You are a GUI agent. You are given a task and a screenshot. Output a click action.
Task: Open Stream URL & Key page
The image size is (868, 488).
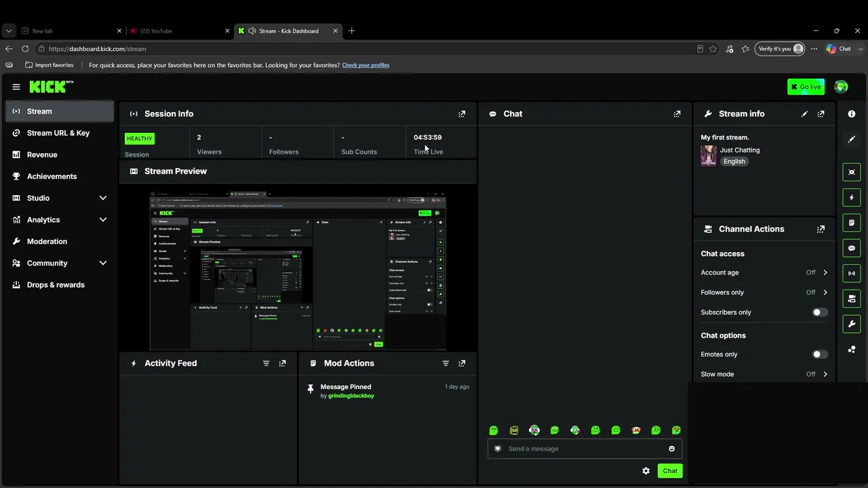[x=60, y=133]
